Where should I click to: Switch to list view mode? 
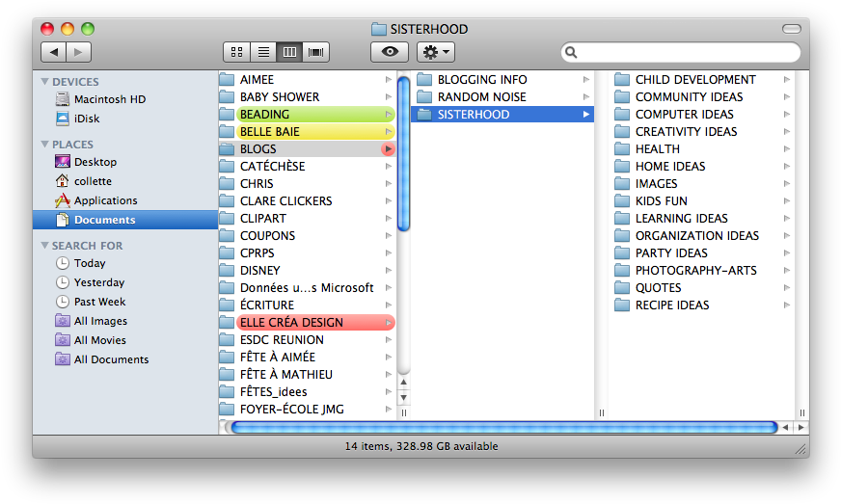262,52
